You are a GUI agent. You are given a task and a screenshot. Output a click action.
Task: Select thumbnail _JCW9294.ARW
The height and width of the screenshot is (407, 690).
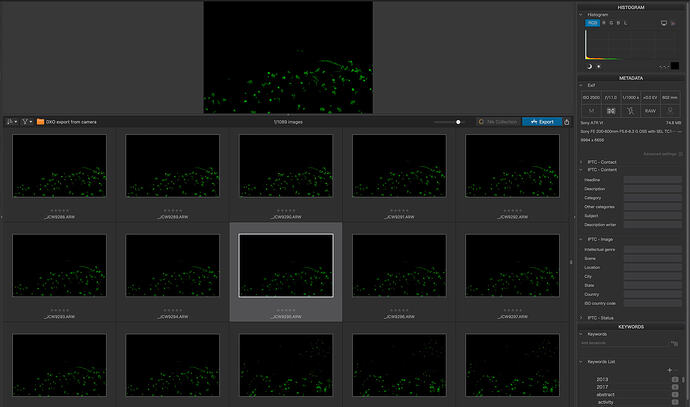[172, 265]
